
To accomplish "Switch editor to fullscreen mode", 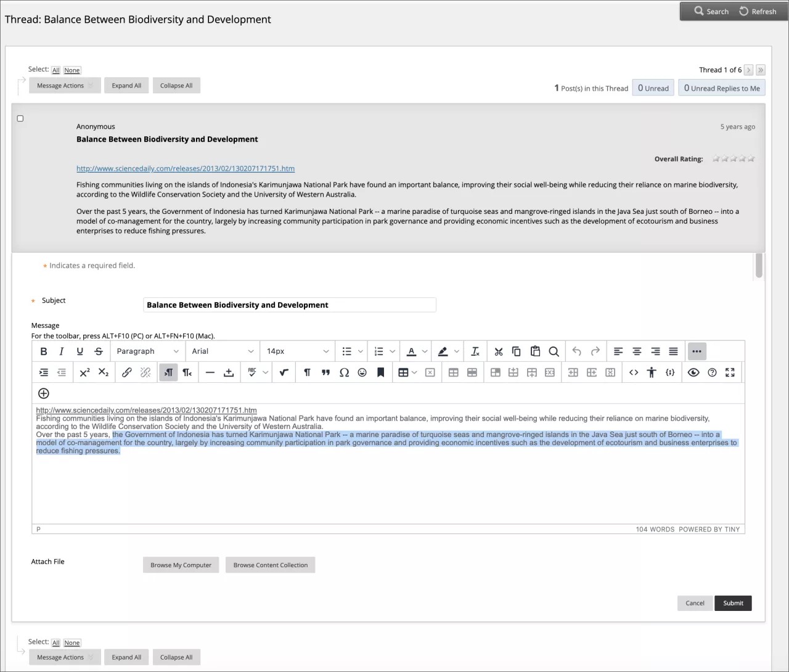I will (730, 372).
